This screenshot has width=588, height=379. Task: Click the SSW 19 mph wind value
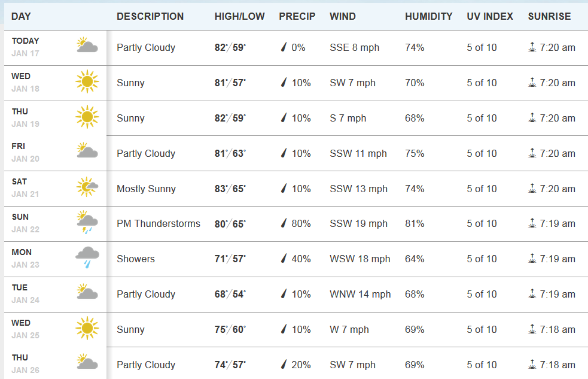(x=358, y=224)
